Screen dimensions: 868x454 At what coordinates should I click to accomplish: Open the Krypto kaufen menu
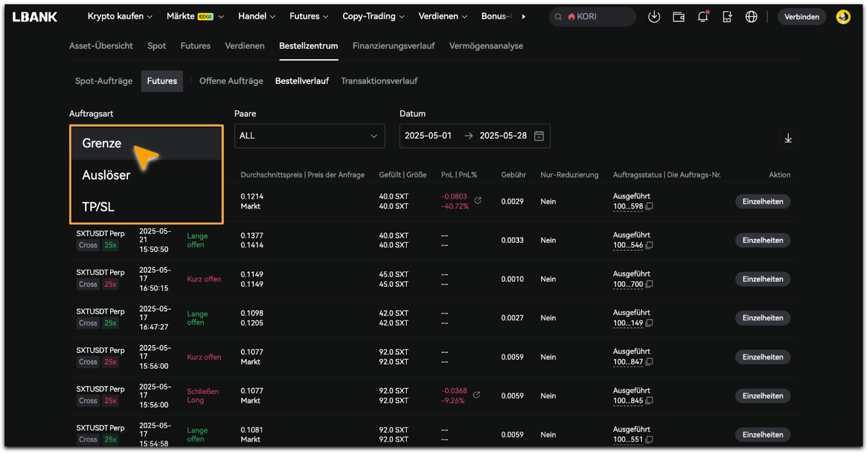[119, 16]
